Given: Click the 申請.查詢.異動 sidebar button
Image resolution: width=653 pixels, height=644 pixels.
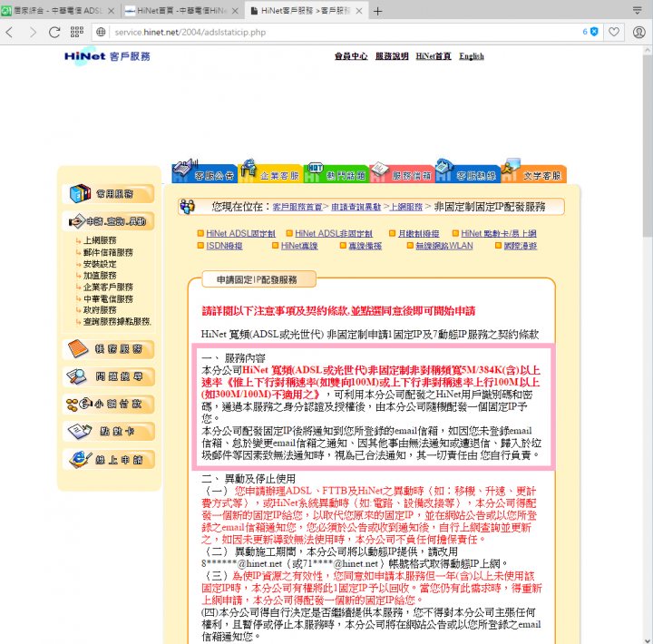Looking at the screenshot, I should coord(108,221).
